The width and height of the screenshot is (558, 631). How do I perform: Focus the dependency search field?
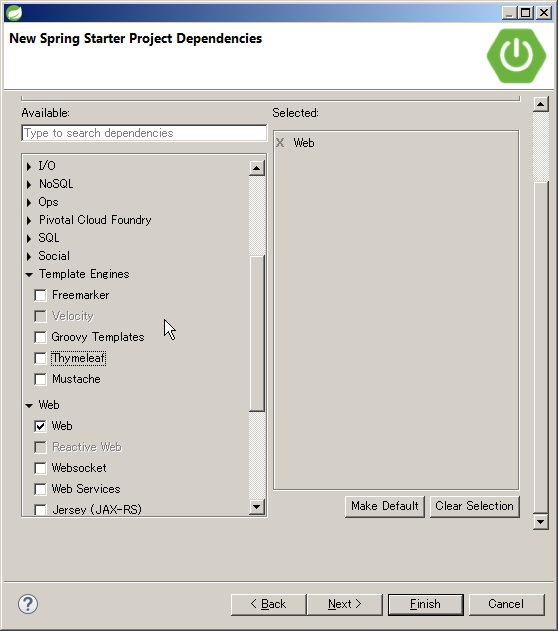pyautogui.click(x=144, y=133)
